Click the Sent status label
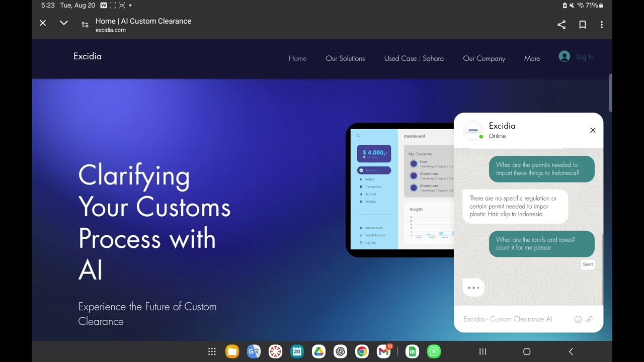 coord(588,264)
